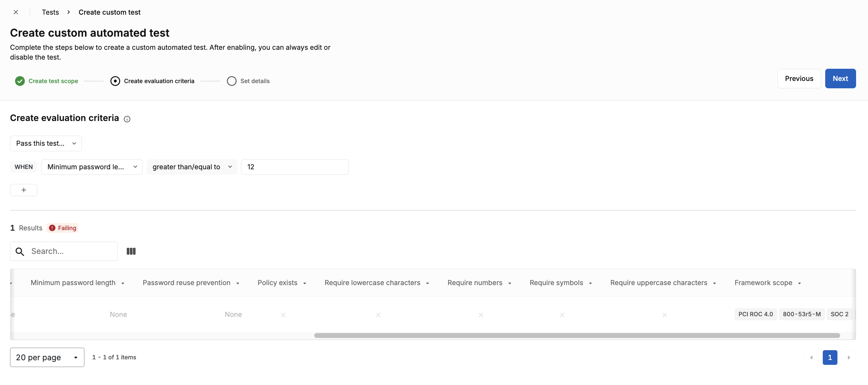Viewport: 868px width, 385px height.
Task: Sort by Require symbols column
Action: [x=561, y=283]
